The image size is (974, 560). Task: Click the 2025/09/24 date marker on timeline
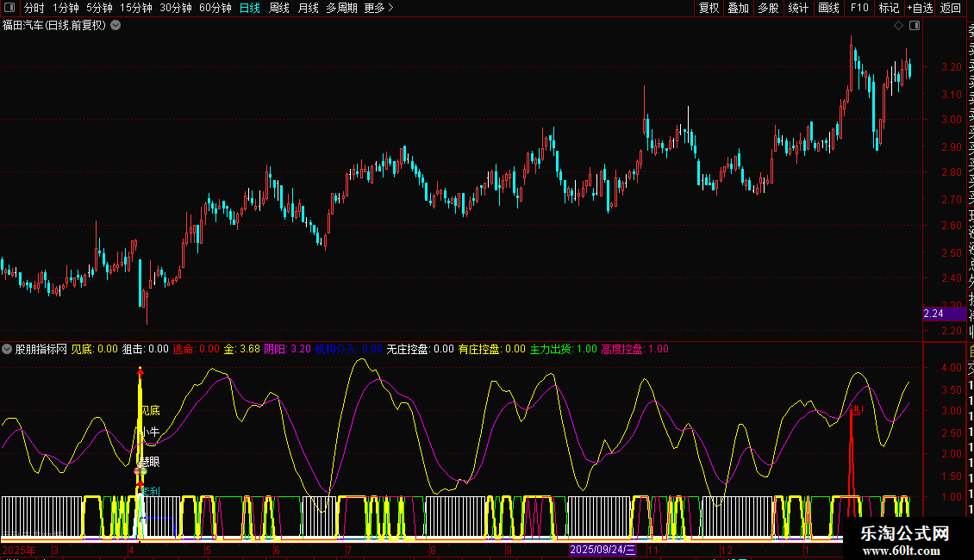pos(602,549)
